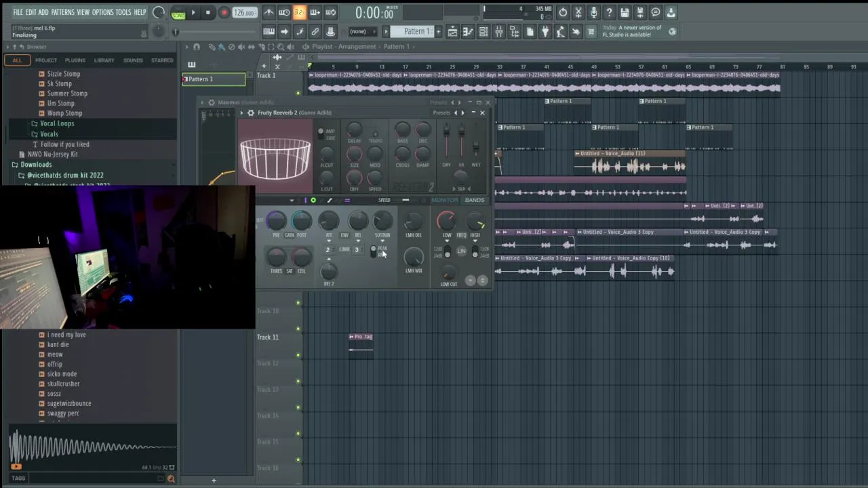The width and height of the screenshot is (868, 488).
Task: Click the FL Studio update notification
Action: [639, 31]
